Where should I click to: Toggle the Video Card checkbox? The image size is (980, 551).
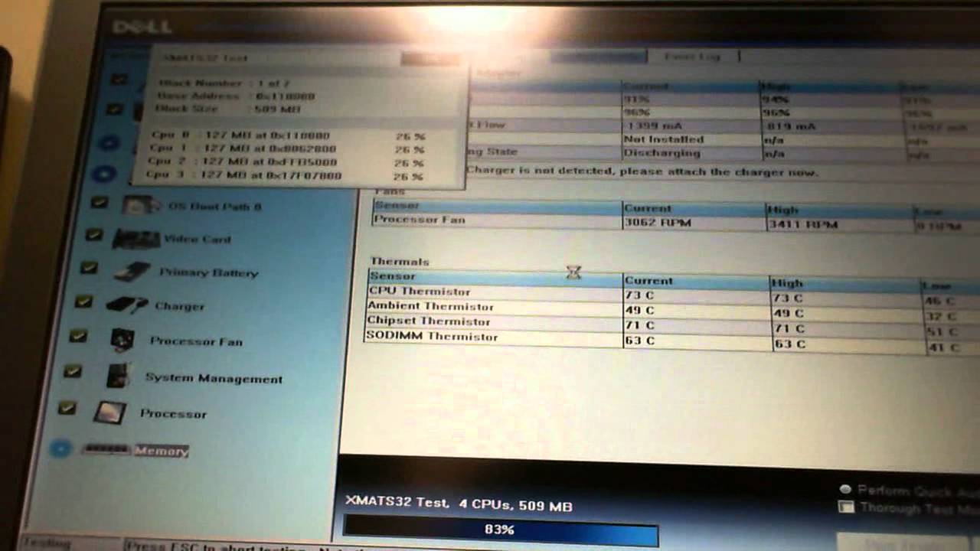(93, 234)
